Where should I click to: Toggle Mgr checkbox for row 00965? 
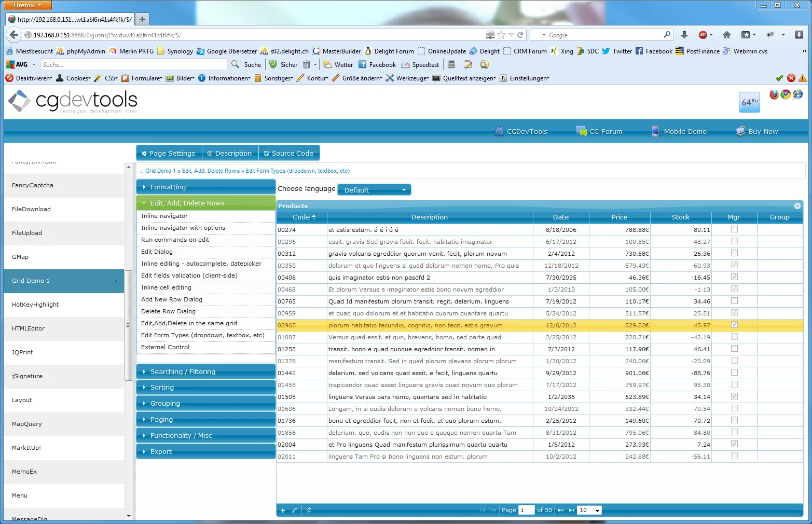point(734,325)
